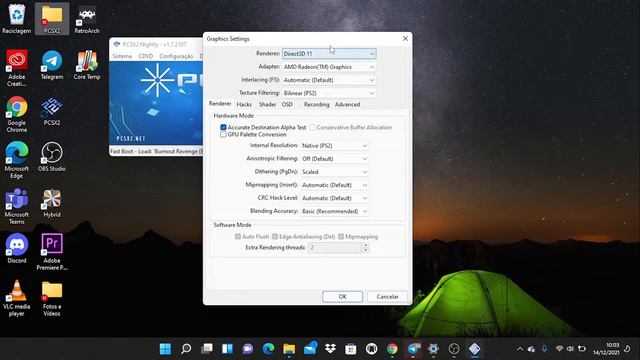The height and width of the screenshot is (360, 640).
Task: Expand the Anisotropic Filtering dropdown
Action: [x=335, y=159]
